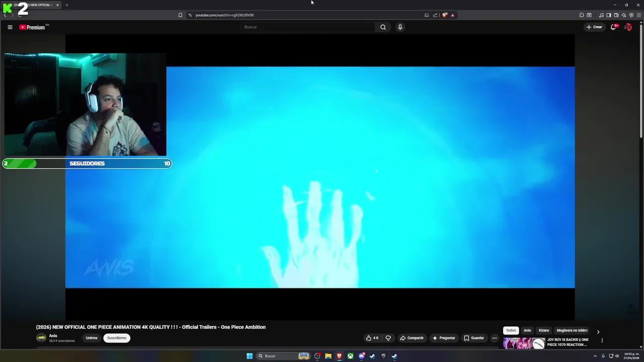Expand filter chips with right arrow
This screenshot has width=644, height=362.
[x=598, y=332]
